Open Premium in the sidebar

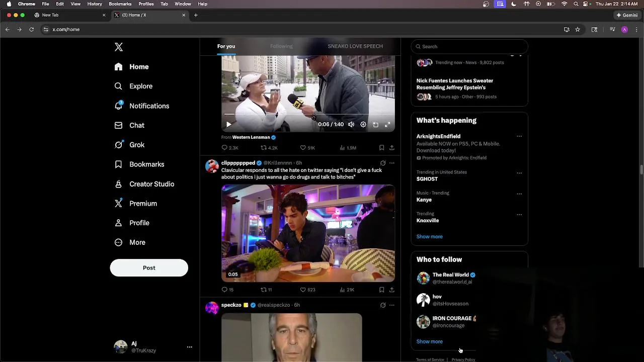click(135, 204)
